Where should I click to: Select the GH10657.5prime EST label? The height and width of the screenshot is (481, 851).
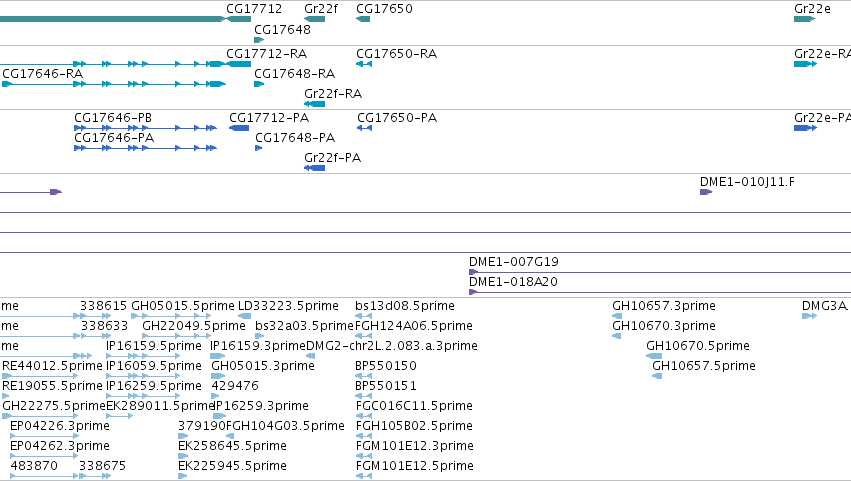click(703, 366)
